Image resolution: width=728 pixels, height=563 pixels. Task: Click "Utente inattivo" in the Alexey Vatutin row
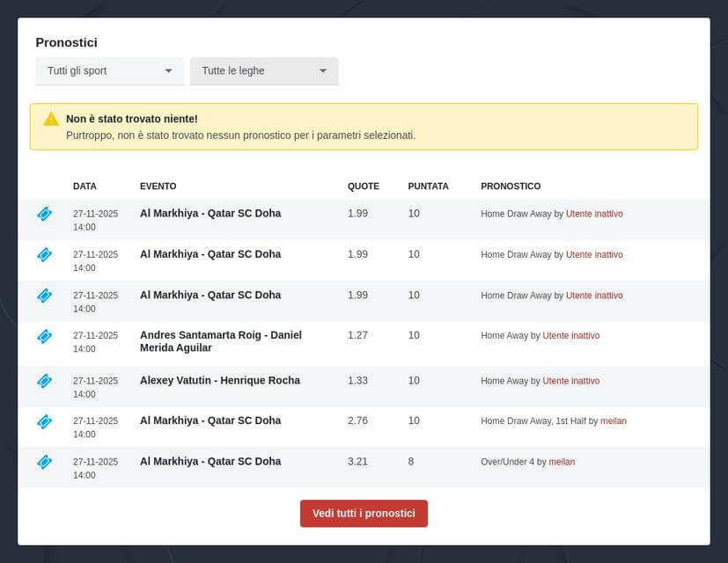[570, 381]
